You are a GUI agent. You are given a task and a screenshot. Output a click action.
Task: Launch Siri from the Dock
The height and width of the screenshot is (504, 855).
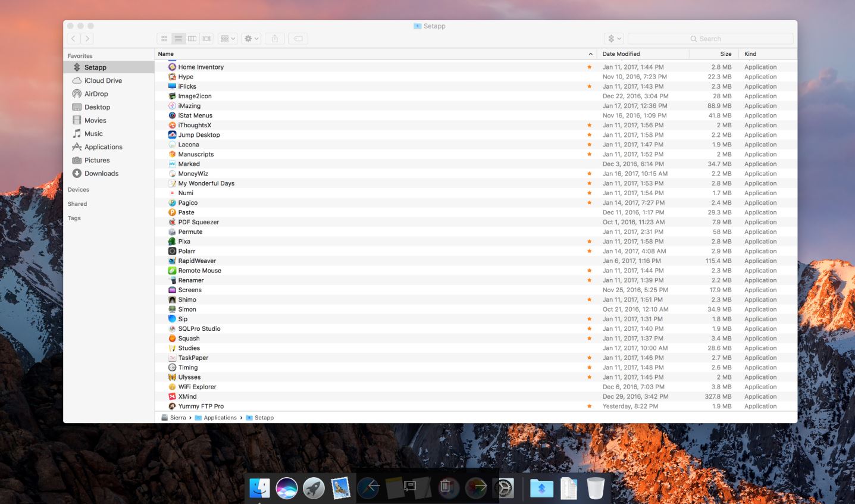[287, 488]
